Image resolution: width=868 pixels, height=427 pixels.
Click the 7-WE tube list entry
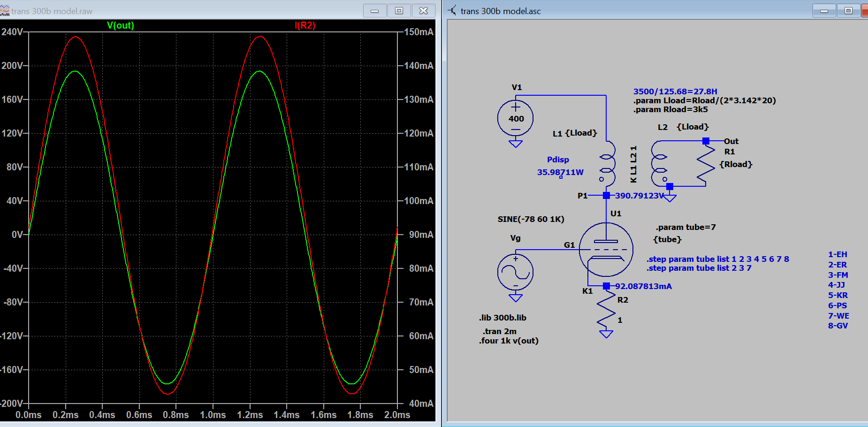click(x=838, y=316)
